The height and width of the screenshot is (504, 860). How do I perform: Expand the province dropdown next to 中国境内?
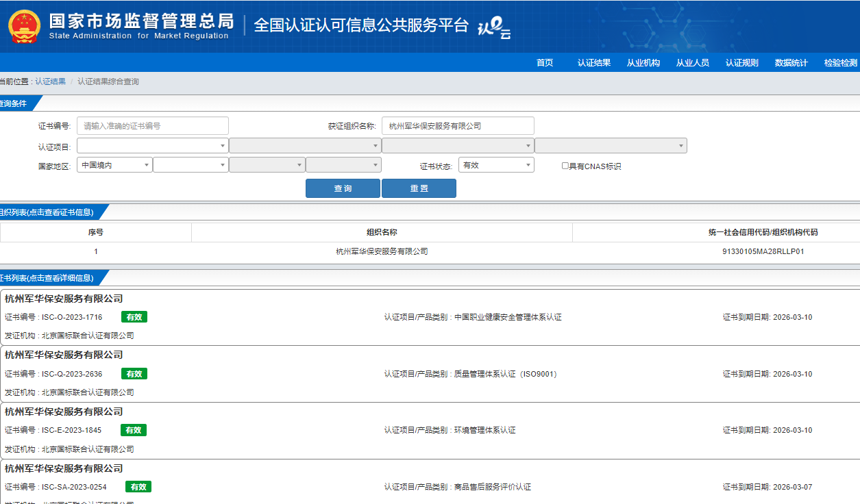click(191, 165)
